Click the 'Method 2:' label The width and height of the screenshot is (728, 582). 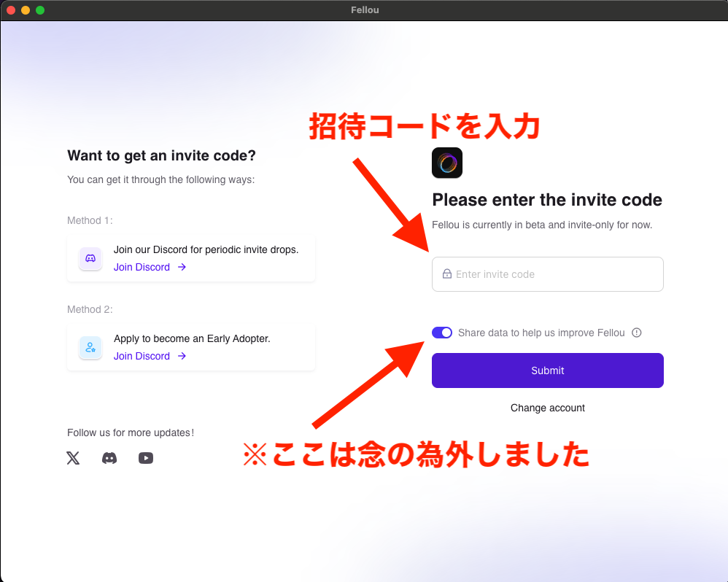(x=90, y=309)
